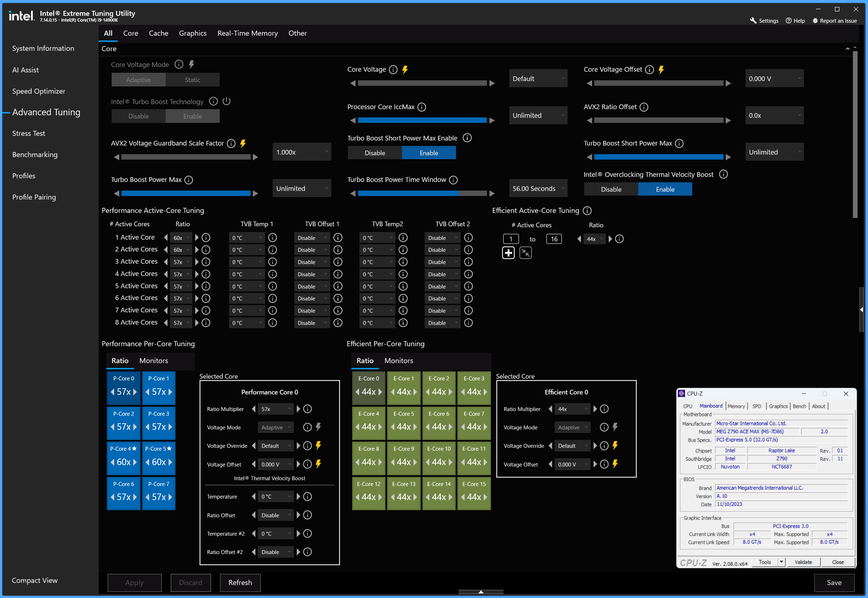Screen dimensions: 868x598
Task: Click the info icon for Processor Core IccMax
Action: click(x=421, y=107)
